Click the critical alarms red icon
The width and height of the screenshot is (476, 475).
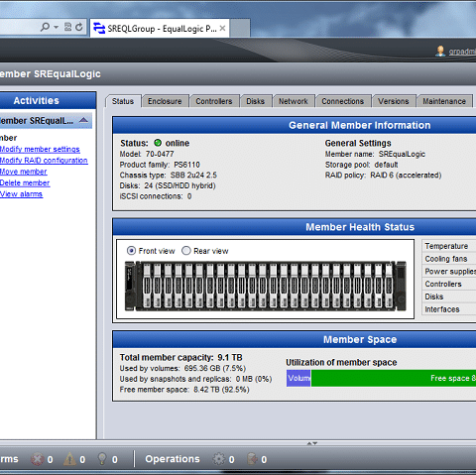pyautogui.click(x=37, y=459)
